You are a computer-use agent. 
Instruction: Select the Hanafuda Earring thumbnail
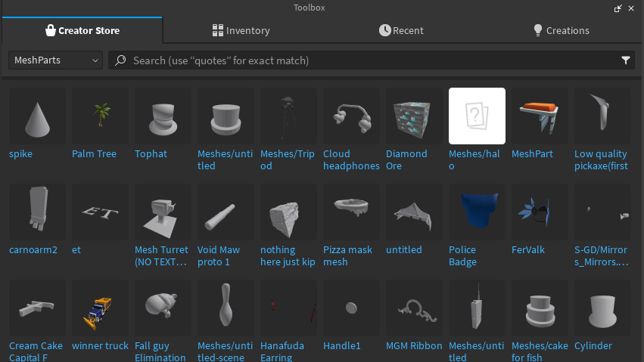coord(289,308)
